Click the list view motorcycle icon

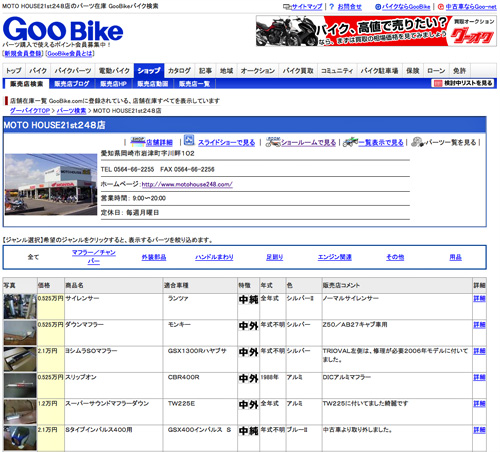(x=350, y=142)
